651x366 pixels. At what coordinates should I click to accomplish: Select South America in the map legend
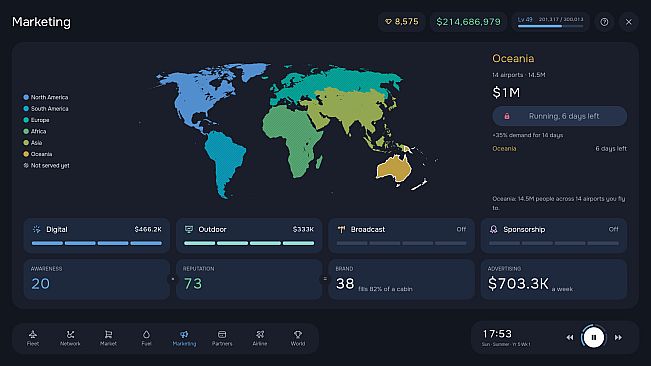pos(46,108)
